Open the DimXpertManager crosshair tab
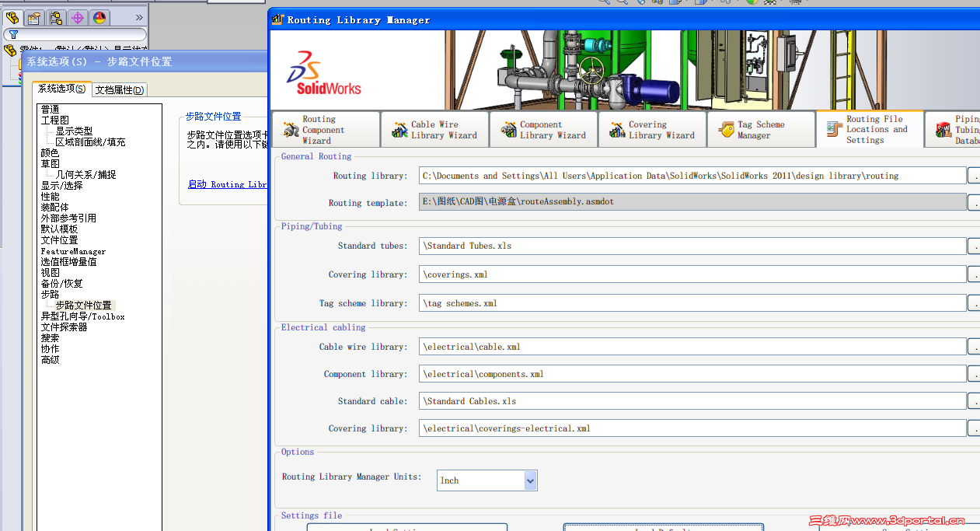Image resolution: width=980 pixels, height=531 pixels. 77,17
